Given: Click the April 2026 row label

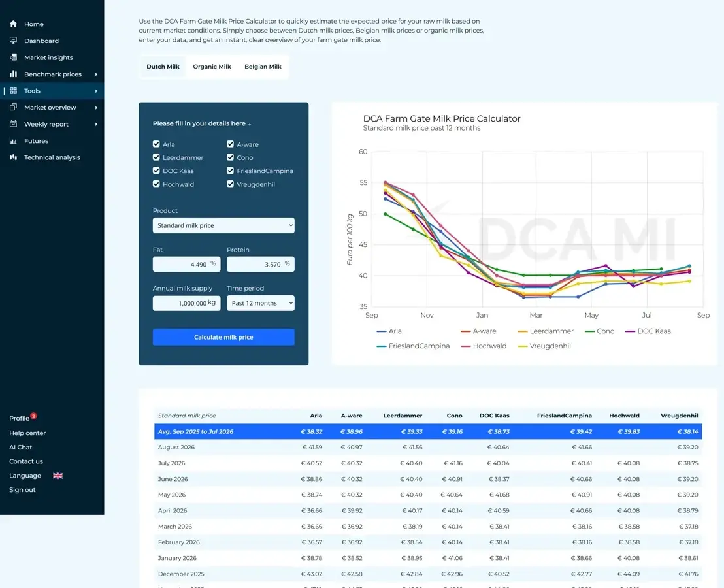Looking at the screenshot, I should click(x=173, y=510).
